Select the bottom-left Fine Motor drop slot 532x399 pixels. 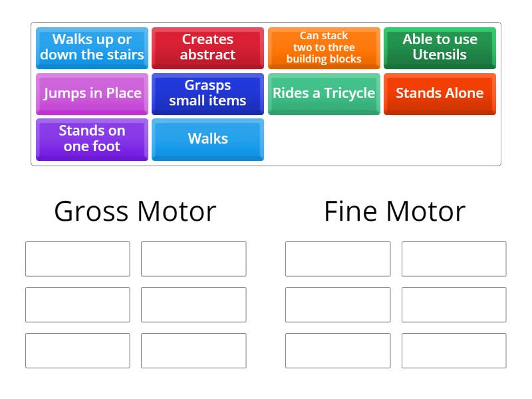tap(338, 350)
